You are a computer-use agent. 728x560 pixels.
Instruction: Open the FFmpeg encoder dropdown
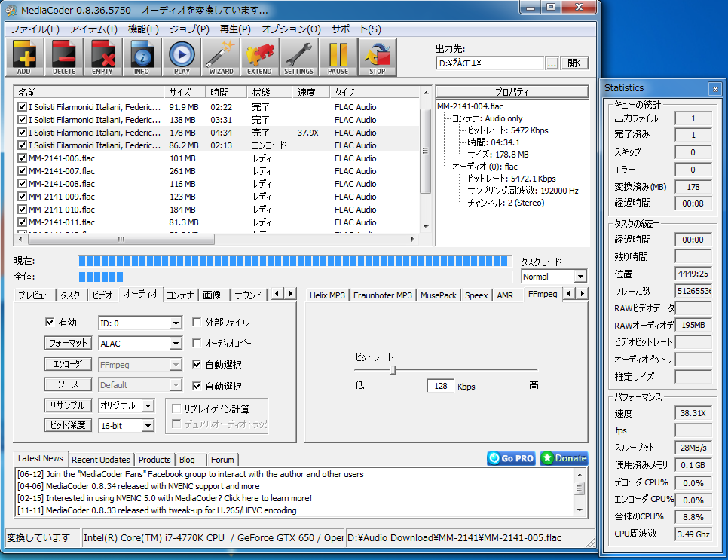(176, 365)
